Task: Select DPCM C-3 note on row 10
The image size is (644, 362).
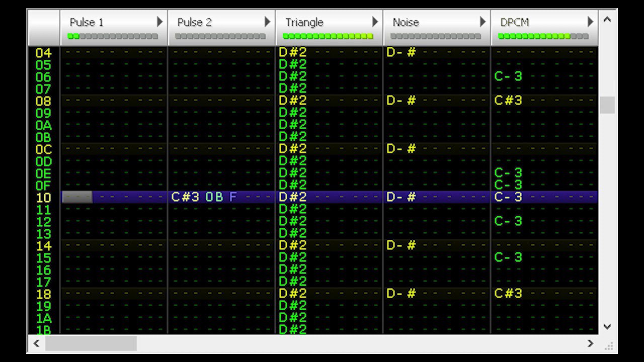Action: (508, 197)
